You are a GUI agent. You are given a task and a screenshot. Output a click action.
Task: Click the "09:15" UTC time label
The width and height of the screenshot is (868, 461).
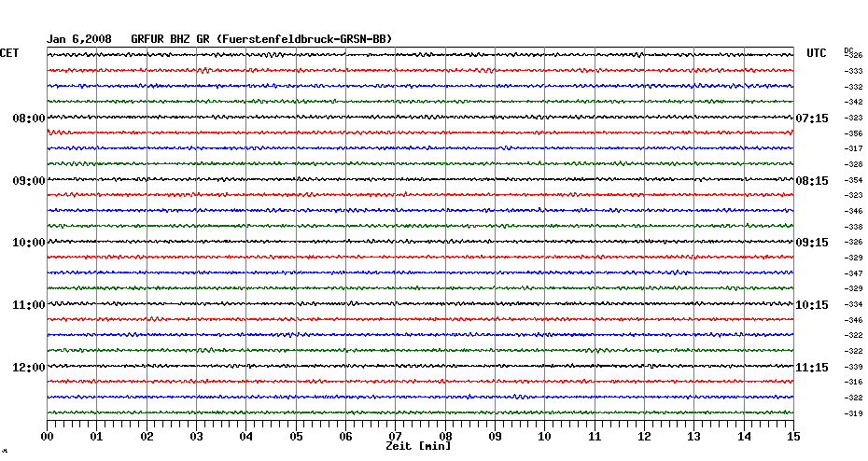(x=812, y=243)
